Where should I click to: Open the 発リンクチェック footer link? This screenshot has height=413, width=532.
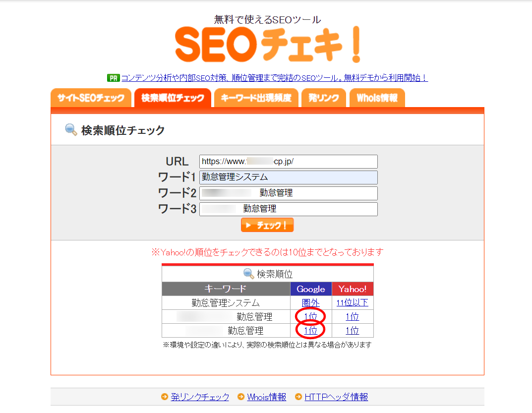point(200,397)
